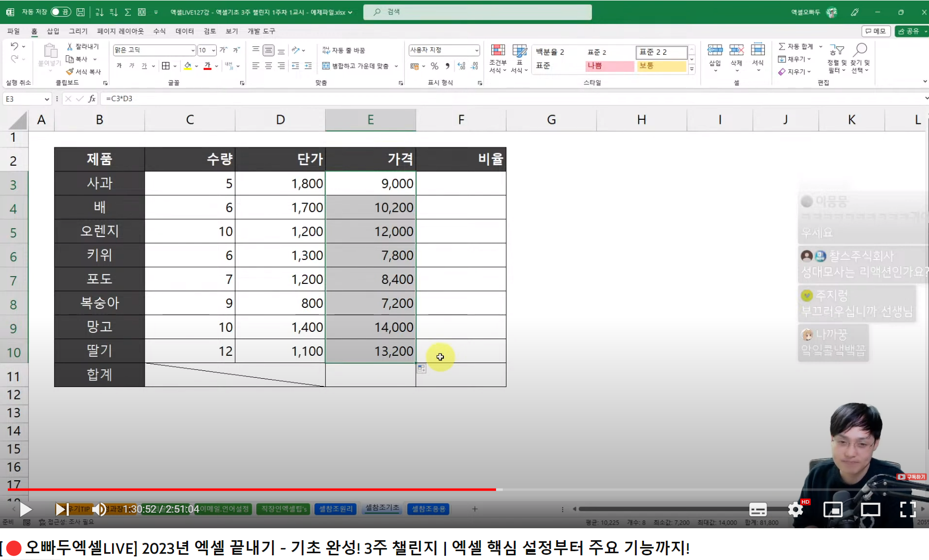Click the decrease decimal icon

tap(474, 66)
